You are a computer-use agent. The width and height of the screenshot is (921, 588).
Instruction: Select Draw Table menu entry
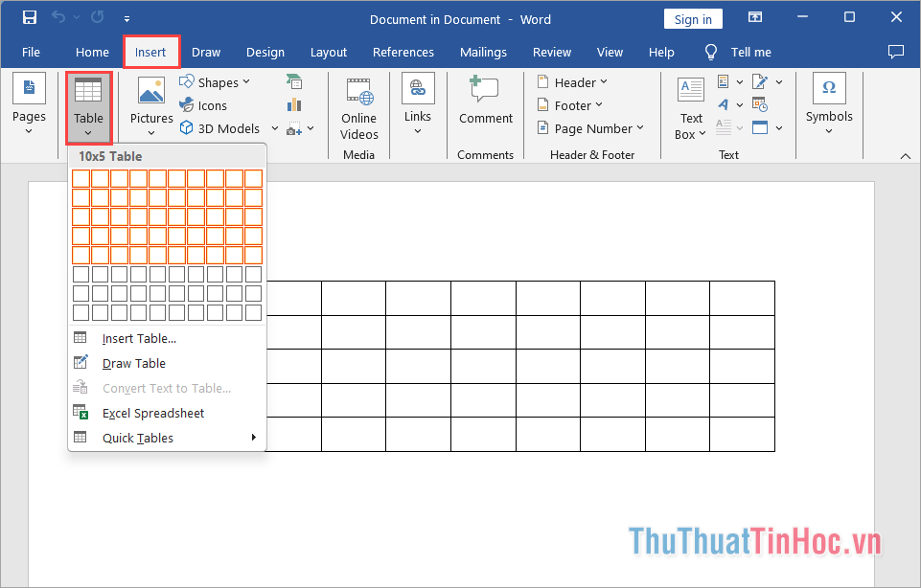click(x=167, y=363)
